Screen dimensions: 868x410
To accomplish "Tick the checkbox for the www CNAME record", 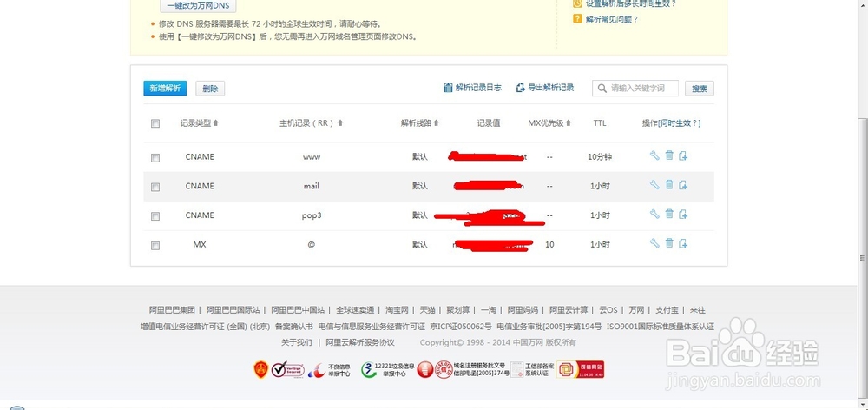I will point(155,158).
